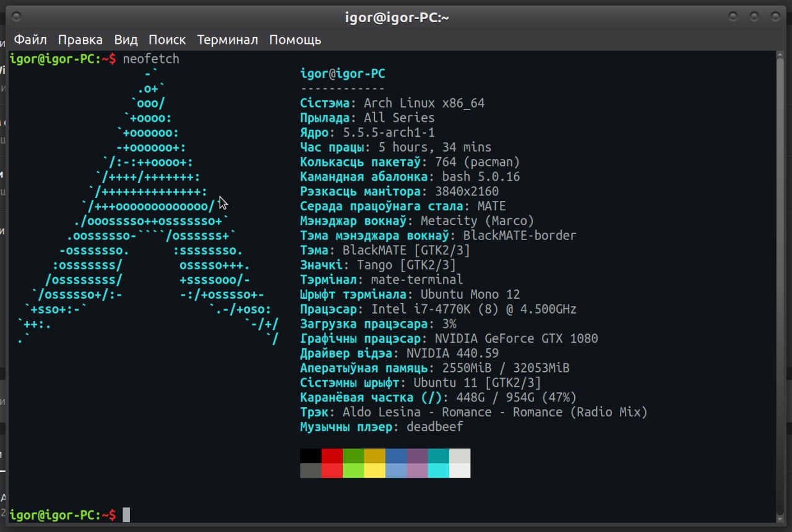Image resolution: width=792 pixels, height=532 pixels.
Task: Open the Правка menu
Action: pos(80,40)
